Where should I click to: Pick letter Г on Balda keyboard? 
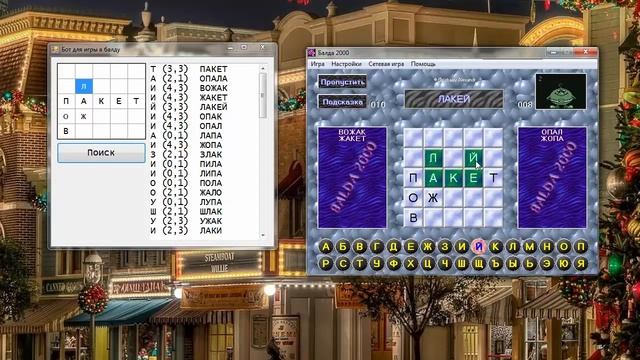(x=377, y=247)
